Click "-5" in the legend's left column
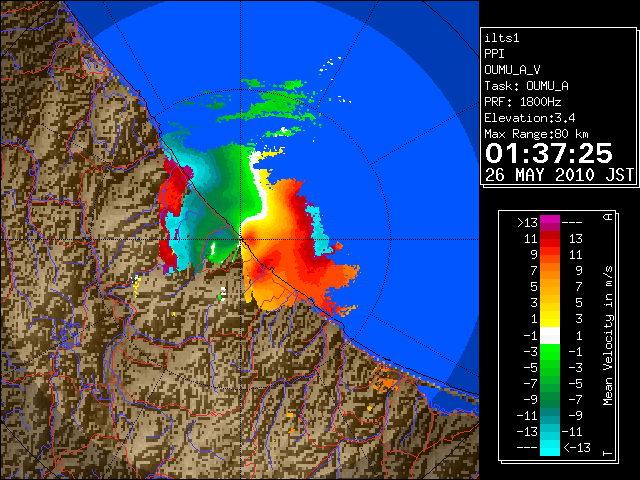The width and height of the screenshot is (640, 480). pos(530,367)
